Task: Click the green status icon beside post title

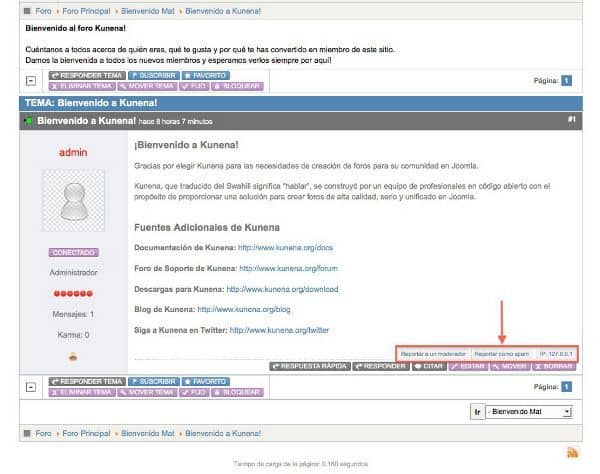Action: coord(29,121)
